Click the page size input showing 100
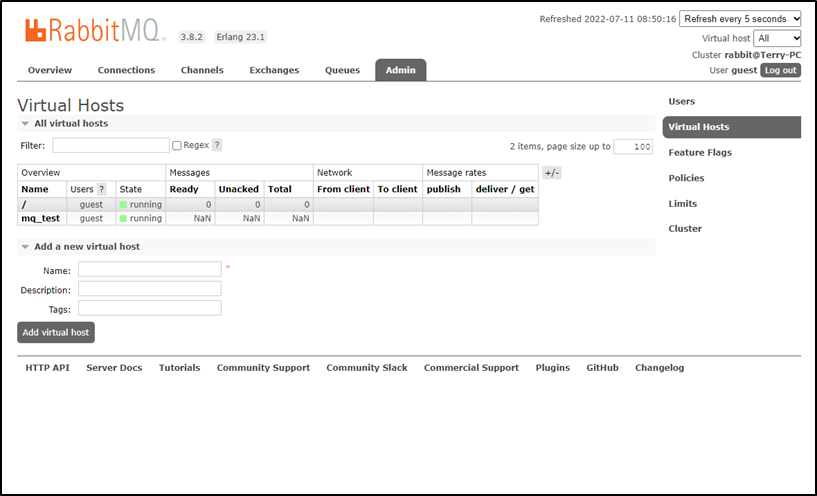 (x=633, y=146)
